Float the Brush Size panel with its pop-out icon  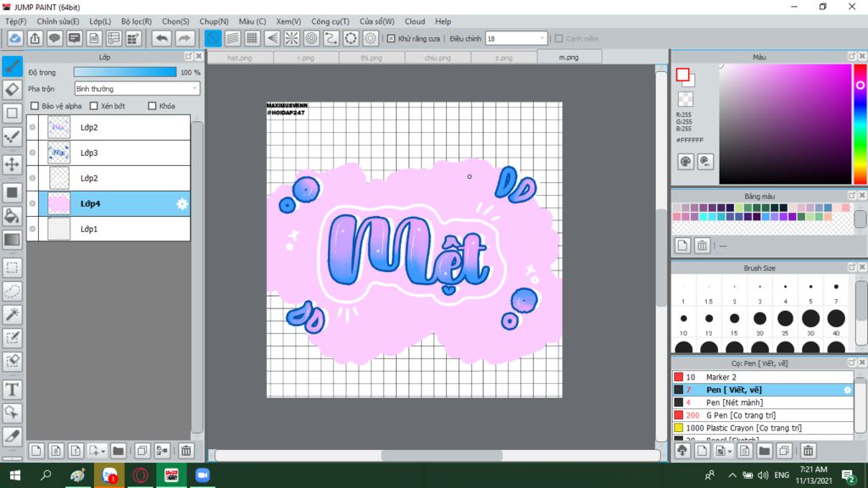(852, 267)
